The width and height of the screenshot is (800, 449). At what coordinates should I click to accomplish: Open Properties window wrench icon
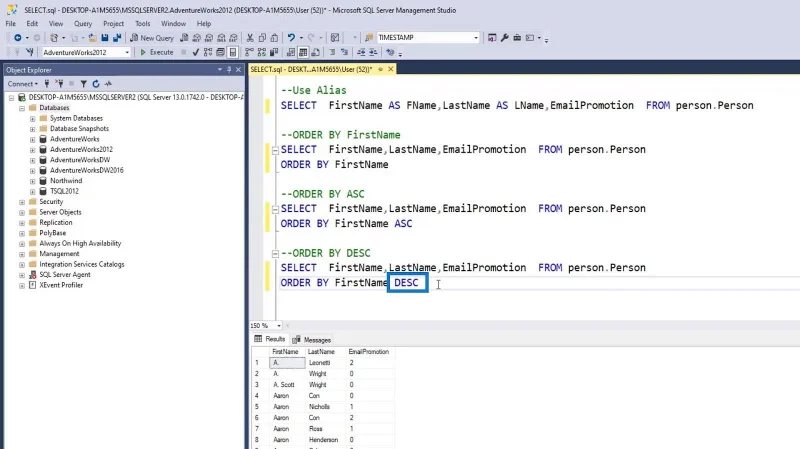point(504,38)
